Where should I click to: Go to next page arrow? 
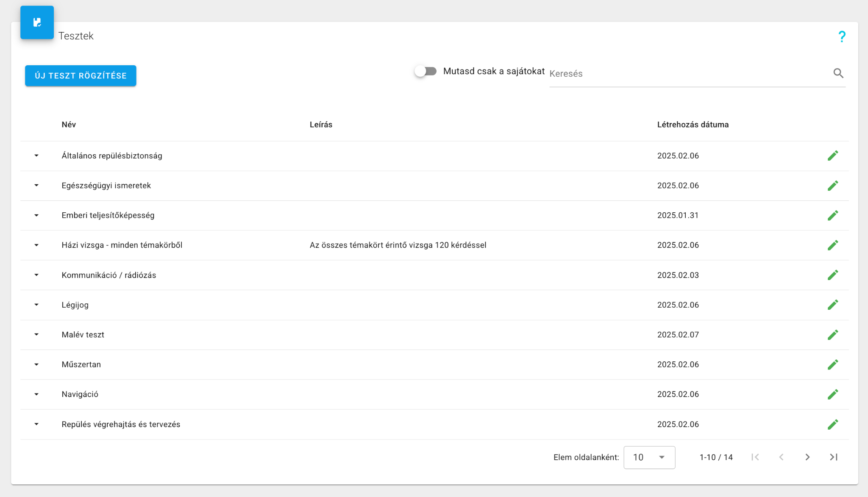(x=807, y=457)
